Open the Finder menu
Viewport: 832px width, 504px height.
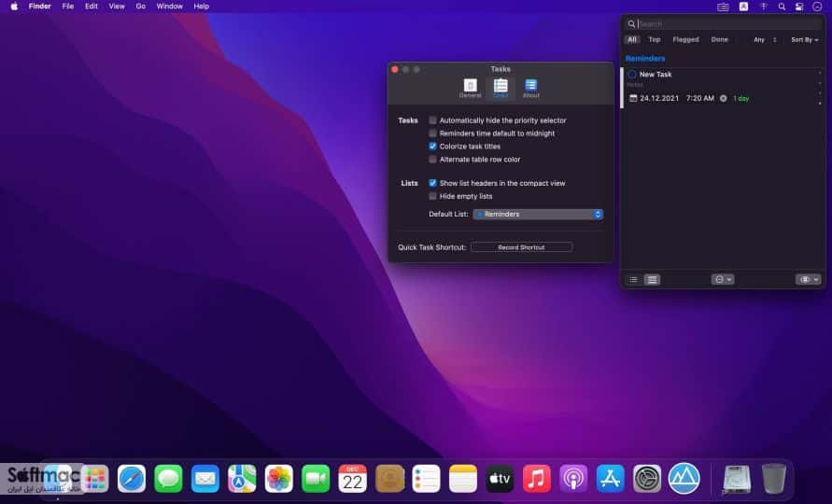[x=40, y=7]
